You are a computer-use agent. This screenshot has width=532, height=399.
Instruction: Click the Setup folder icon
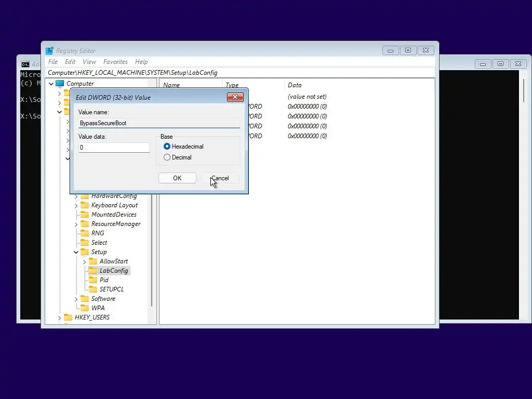coord(85,252)
